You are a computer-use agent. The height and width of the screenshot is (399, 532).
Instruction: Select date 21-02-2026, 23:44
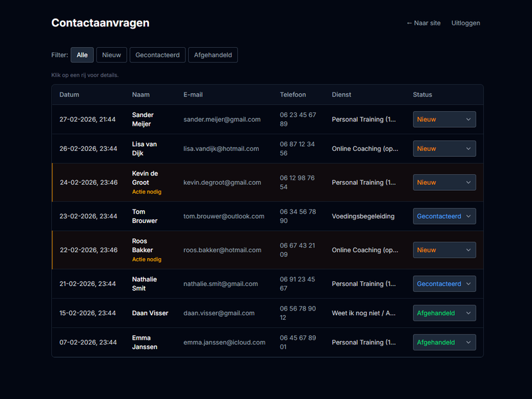point(88,284)
